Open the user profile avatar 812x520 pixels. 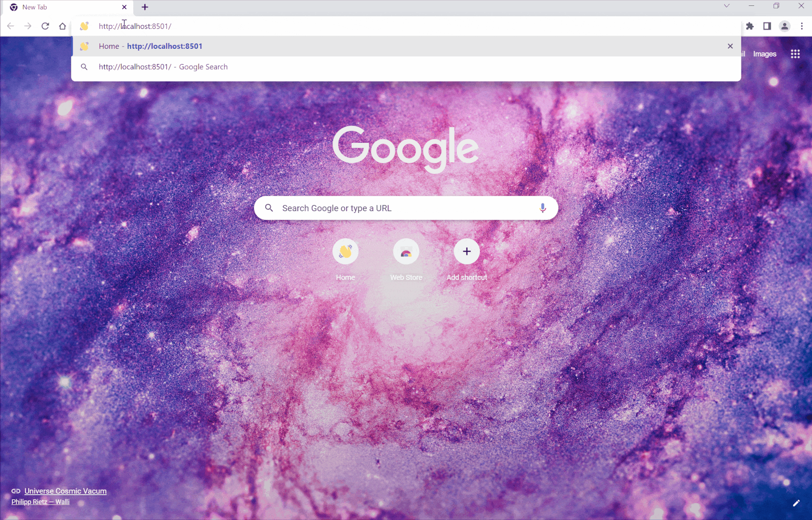point(784,26)
